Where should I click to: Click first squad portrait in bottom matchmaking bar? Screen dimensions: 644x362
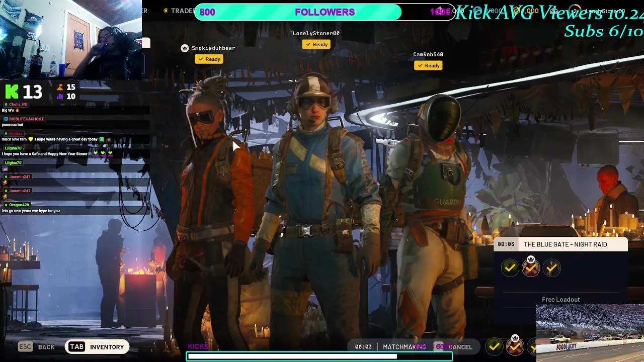495,346
